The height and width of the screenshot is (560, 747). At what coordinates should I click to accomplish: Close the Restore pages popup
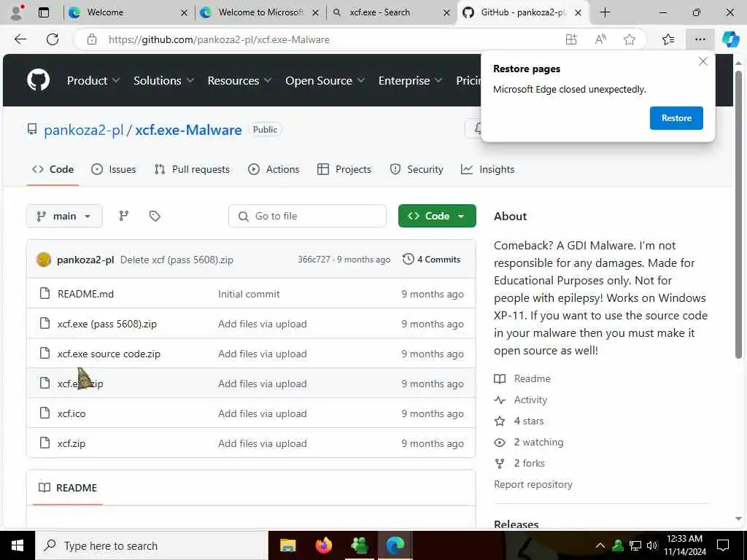[x=703, y=61]
